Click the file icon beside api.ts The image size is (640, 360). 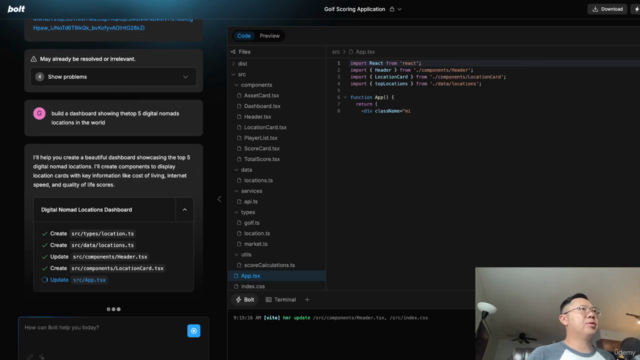pos(239,202)
